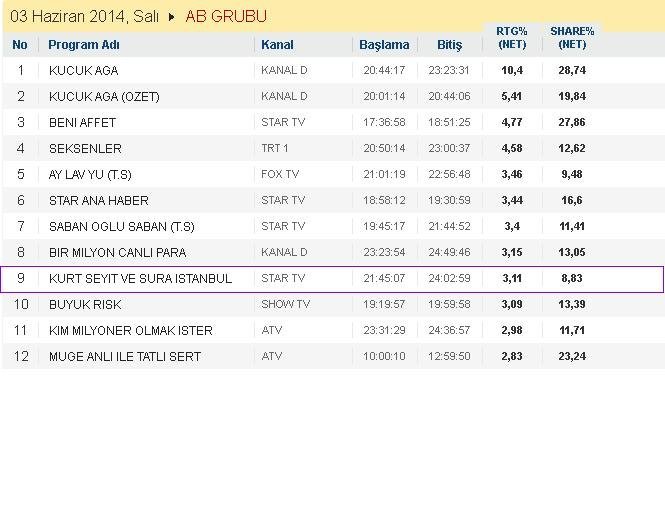The image size is (665, 512).
Task: Click start time 10:00:10
Action: point(384,356)
